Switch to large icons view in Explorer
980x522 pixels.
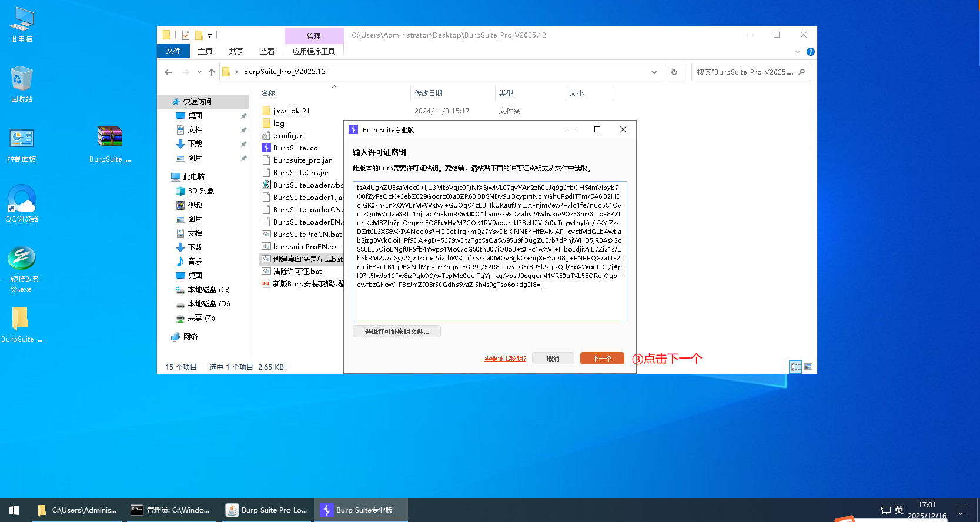coord(808,367)
